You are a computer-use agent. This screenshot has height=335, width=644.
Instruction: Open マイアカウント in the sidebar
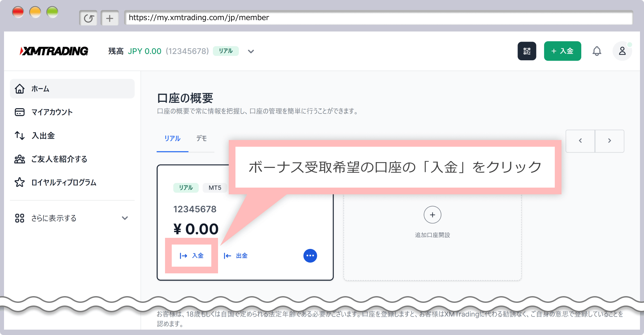click(72, 112)
